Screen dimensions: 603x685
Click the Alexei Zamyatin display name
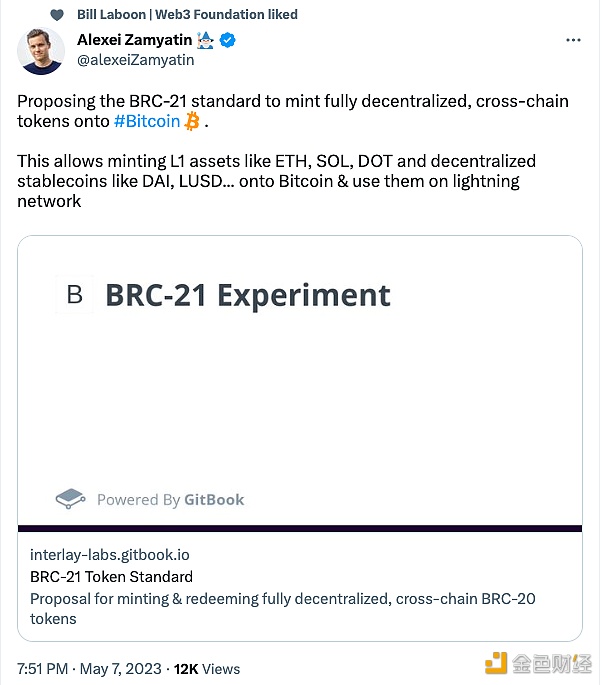coord(135,40)
